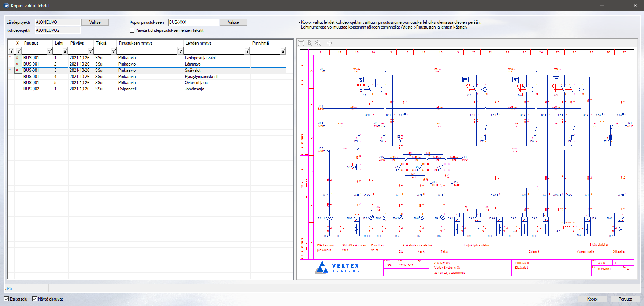This screenshot has width=644, height=306.
Task: Click the Kopioi piirustukseen BUS-XXX field
Action: [193, 22]
